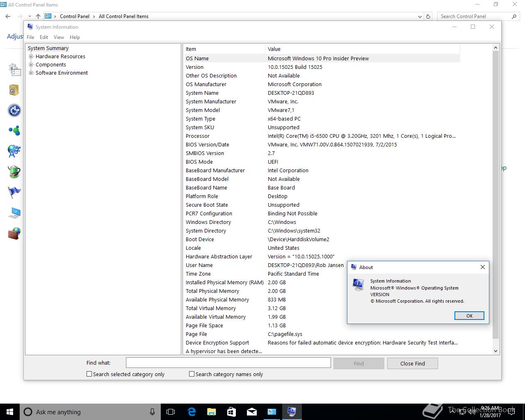Launch Microsoft Edge from the taskbar
Image resolution: width=525 pixels, height=420 pixels.
(192, 412)
